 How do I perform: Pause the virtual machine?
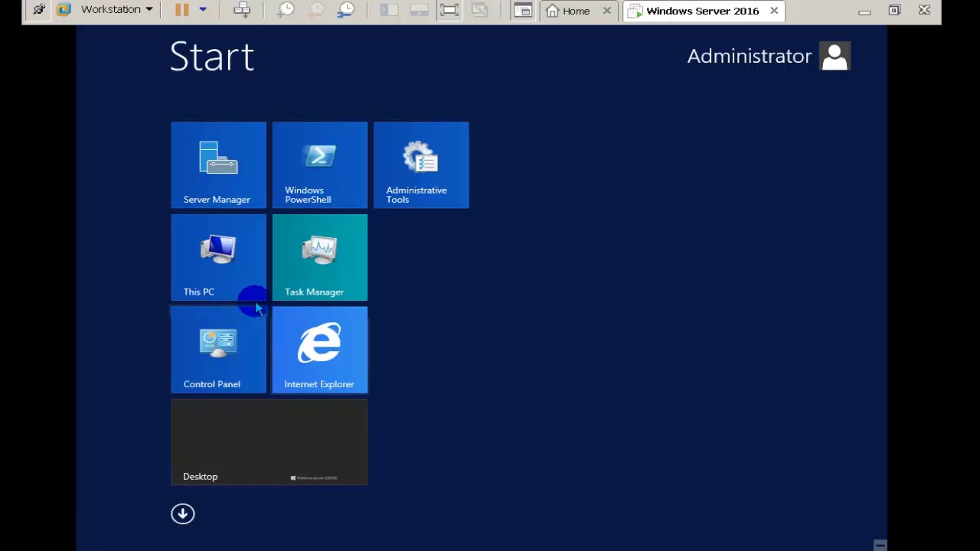(181, 10)
